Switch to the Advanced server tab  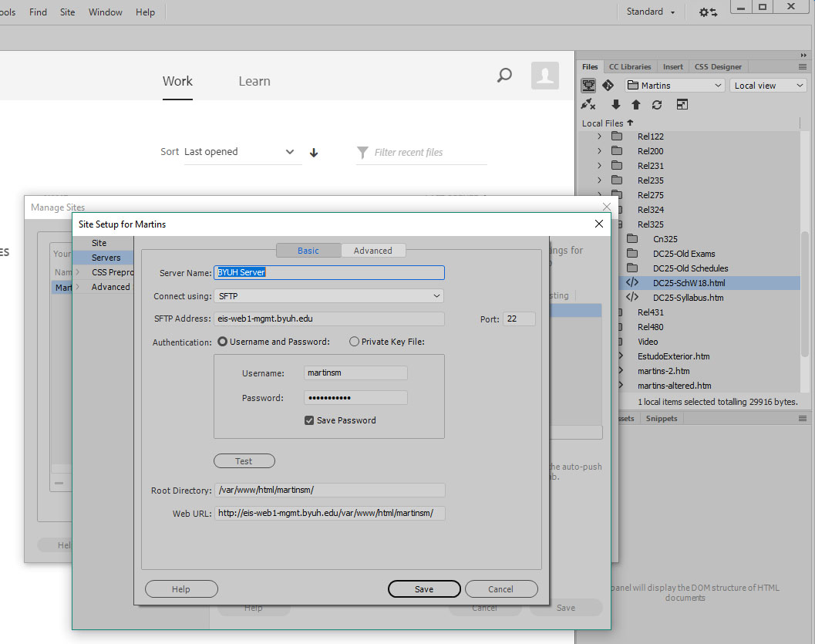coord(373,251)
